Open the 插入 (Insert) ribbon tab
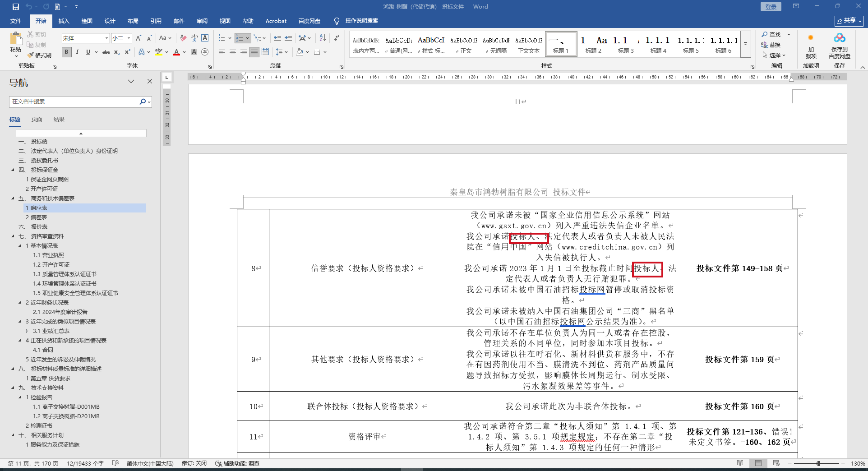The height and width of the screenshot is (471, 868). (x=64, y=21)
